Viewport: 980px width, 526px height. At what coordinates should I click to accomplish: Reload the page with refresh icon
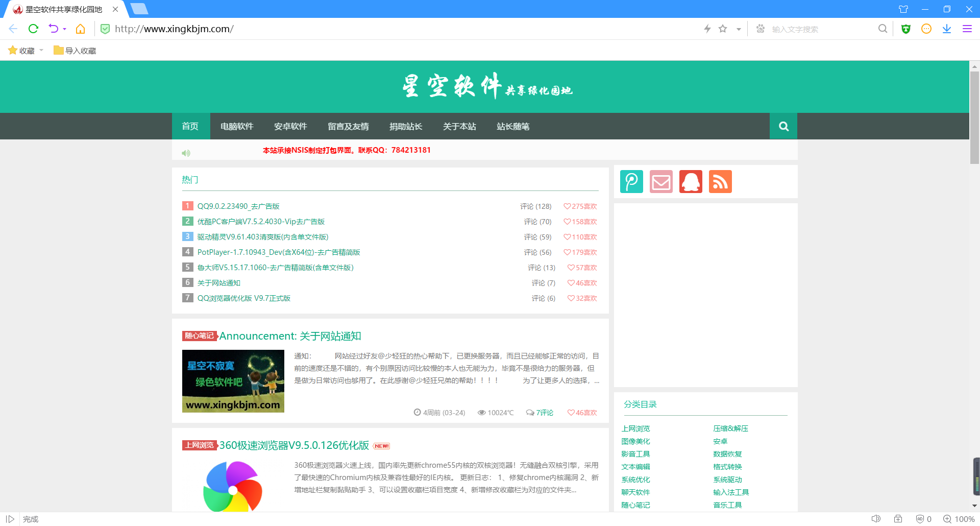[33, 29]
